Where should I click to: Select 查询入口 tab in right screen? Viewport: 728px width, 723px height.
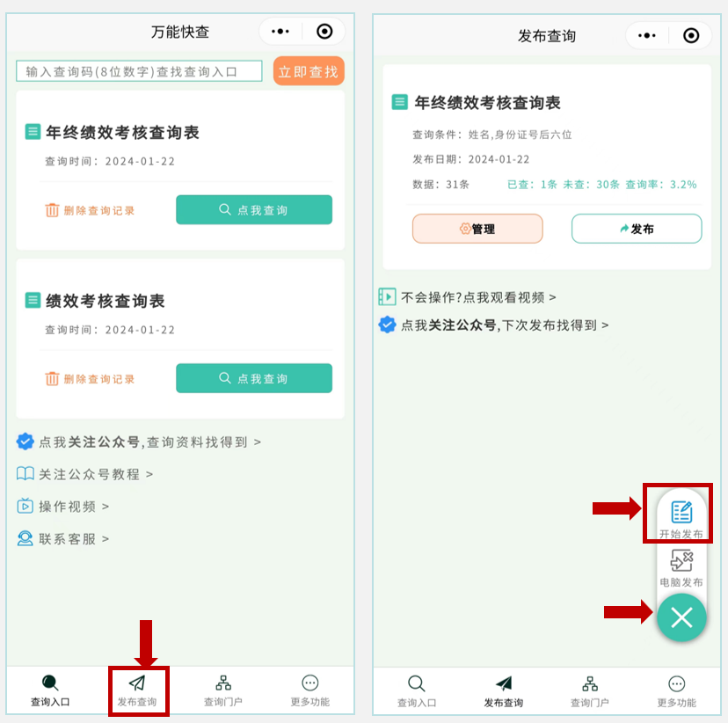click(x=417, y=691)
